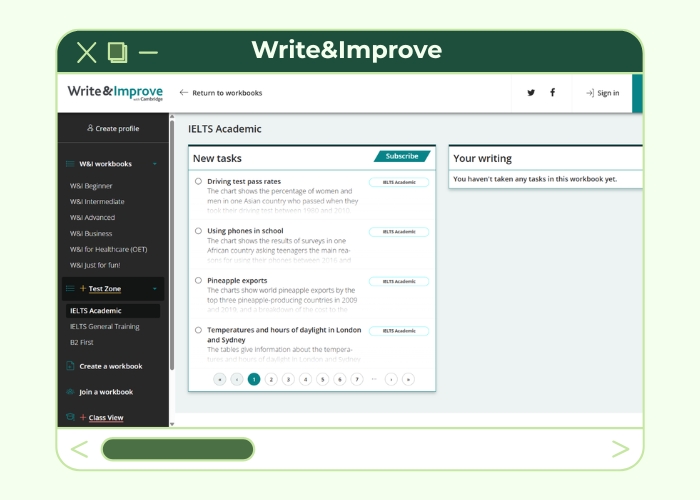Select the Driving test pass rates radio button
700x500 pixels.
point(198,181)
